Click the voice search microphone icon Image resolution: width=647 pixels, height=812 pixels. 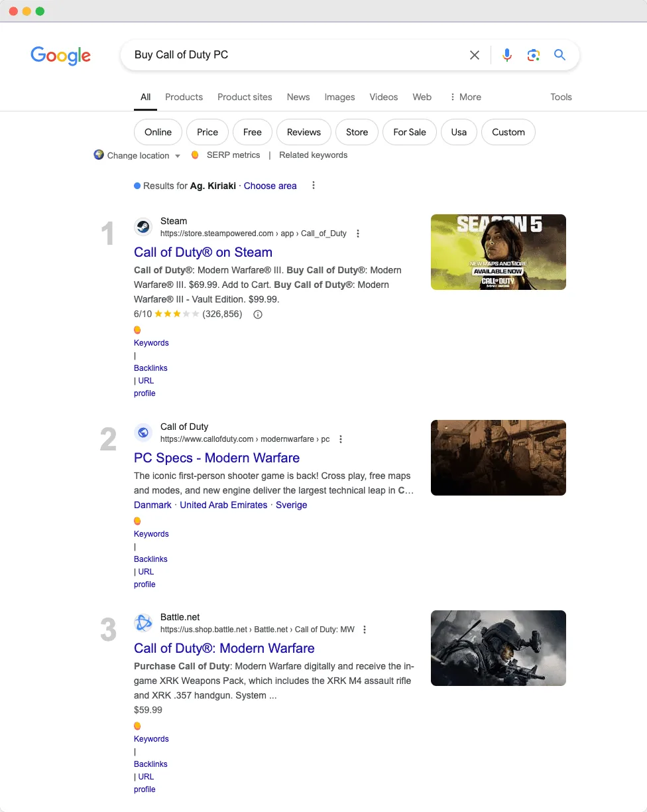[507, 55]
